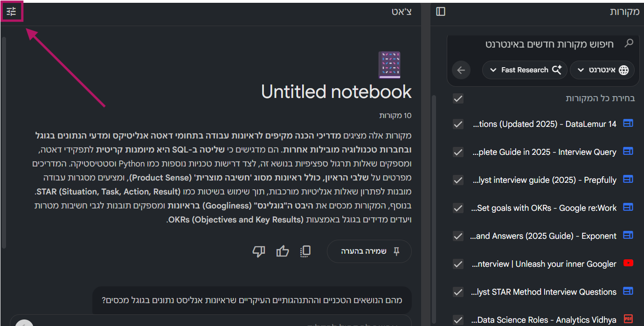Click the web icon beside STAR Method Interview Questions
The image size is (644, 326).
628,291
